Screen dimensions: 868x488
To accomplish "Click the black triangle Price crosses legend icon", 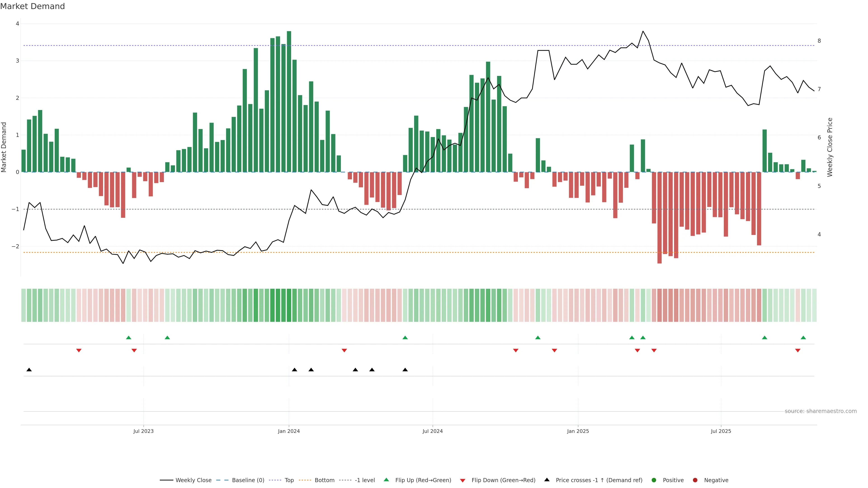I will [547, 480].
